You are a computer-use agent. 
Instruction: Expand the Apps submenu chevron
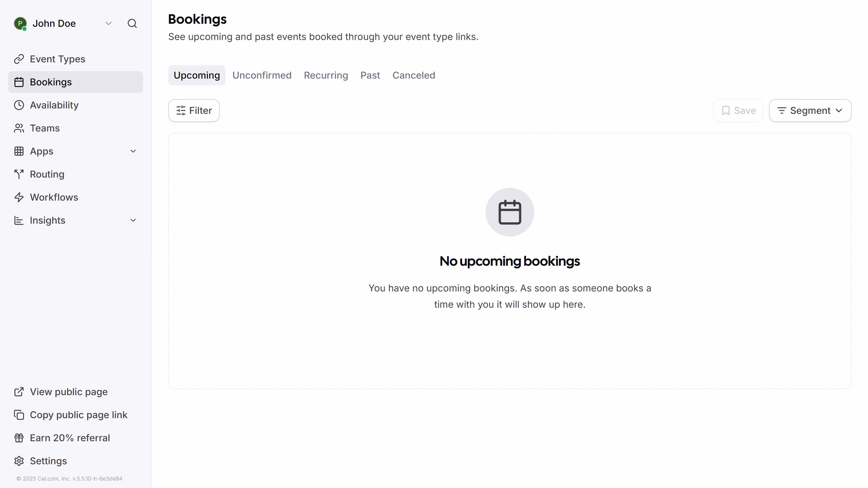point(133,151)
